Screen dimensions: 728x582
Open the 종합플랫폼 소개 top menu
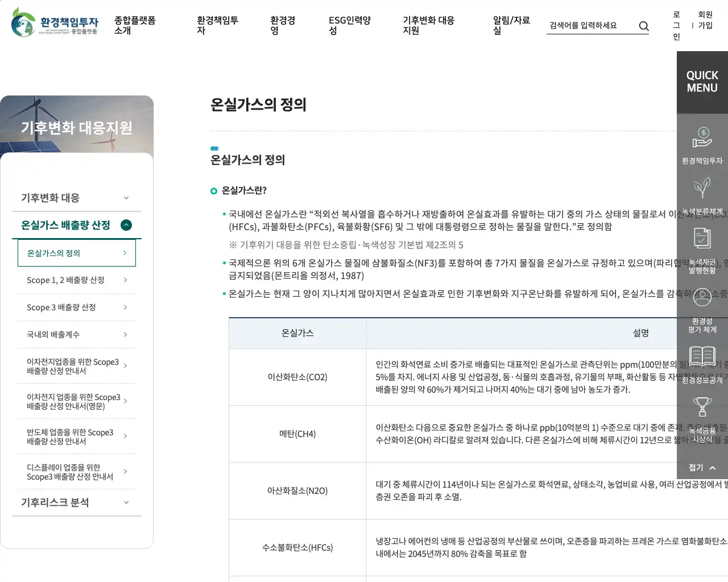point(135,26)
